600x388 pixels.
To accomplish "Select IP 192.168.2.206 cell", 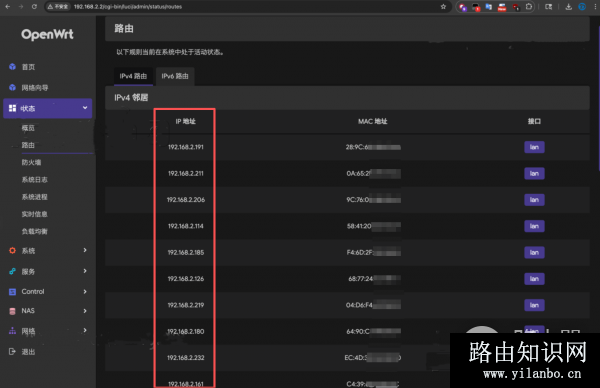I will pyautogui.click(x=186, y=200).
